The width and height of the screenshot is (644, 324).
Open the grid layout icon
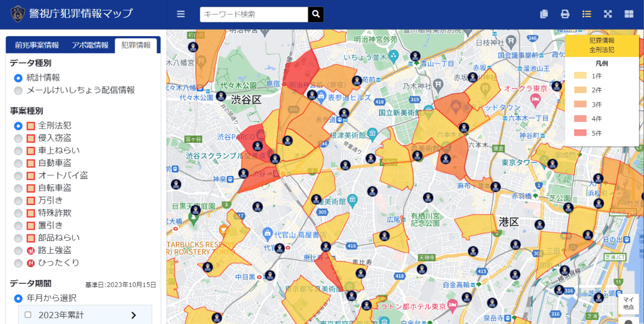(629, 14)
